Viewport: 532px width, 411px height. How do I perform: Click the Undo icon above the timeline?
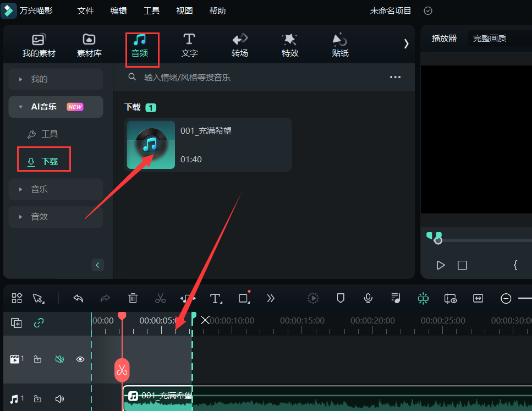click(78, 298)
